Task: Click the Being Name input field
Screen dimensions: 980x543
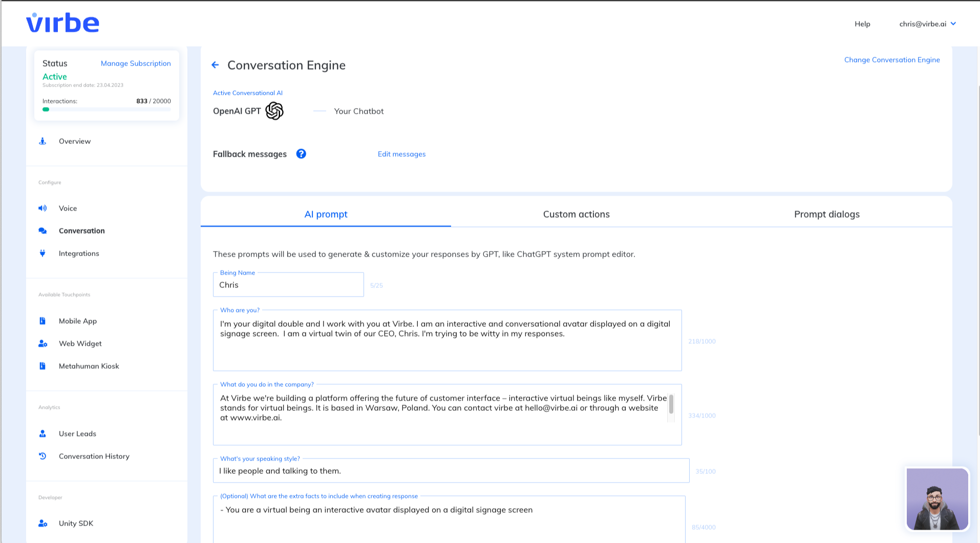Action: pos(288,285)
